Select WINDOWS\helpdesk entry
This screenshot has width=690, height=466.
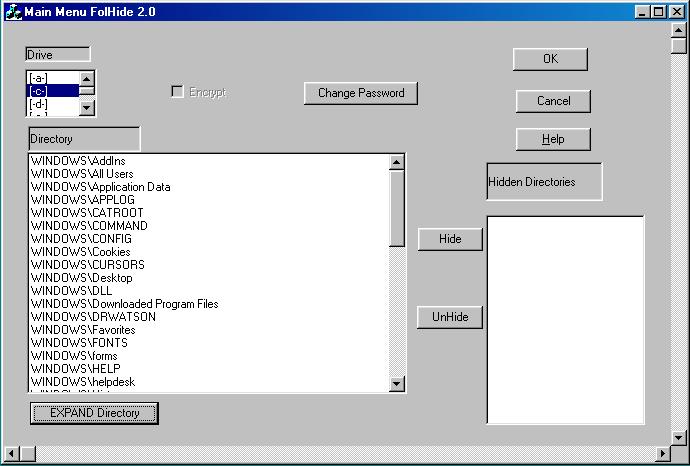(x=209, y=382)
